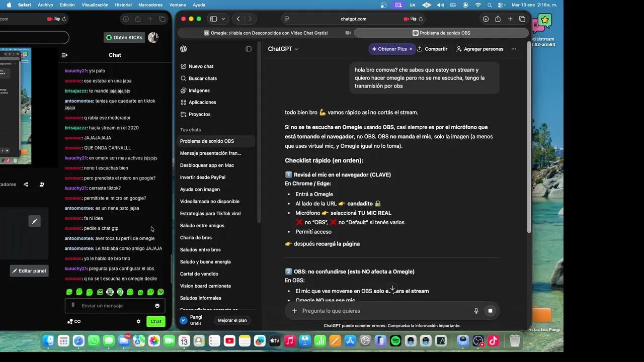This screenshot has height=362, width=644.
Task: Click scroll-to-bottom arrow in ChatGPT conversation
Action: [x=392, y=289]
